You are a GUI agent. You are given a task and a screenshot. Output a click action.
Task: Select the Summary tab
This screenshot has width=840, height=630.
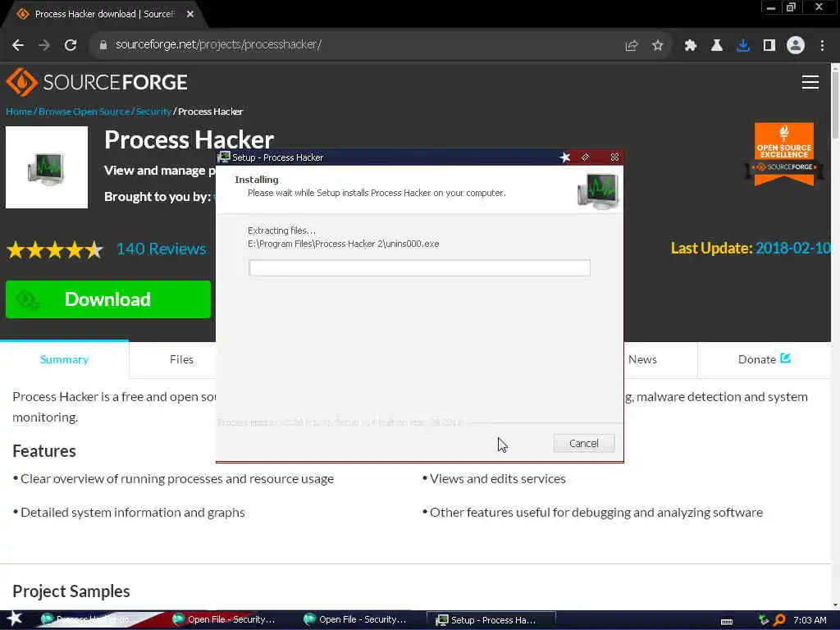[64, 359]
